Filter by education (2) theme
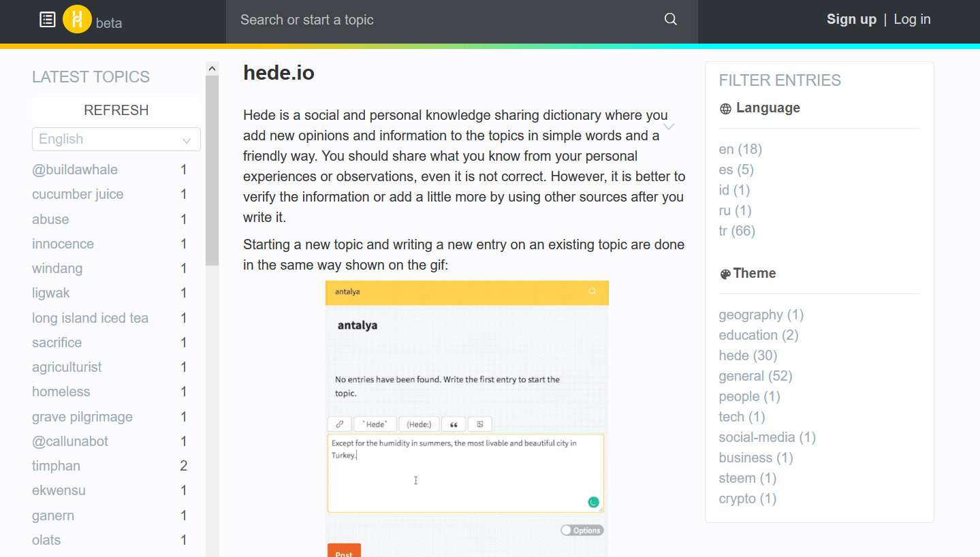The image size is (980, 557). [x=759, y=335]
